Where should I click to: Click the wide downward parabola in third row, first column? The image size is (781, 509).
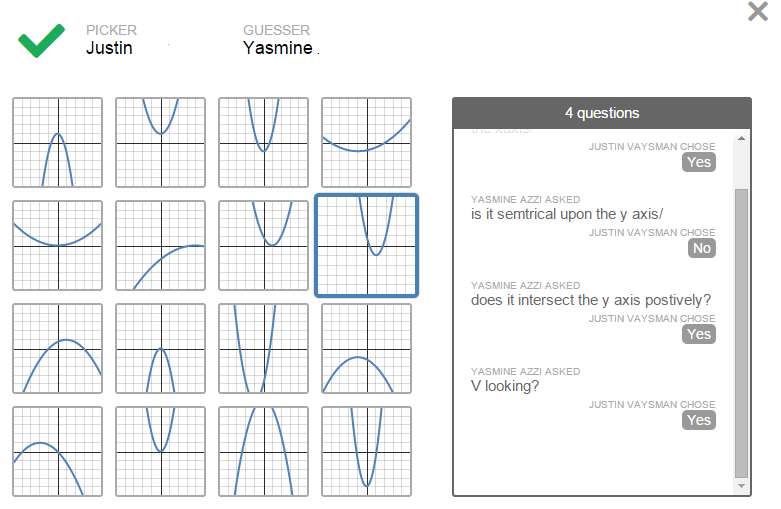coord(57,348)
